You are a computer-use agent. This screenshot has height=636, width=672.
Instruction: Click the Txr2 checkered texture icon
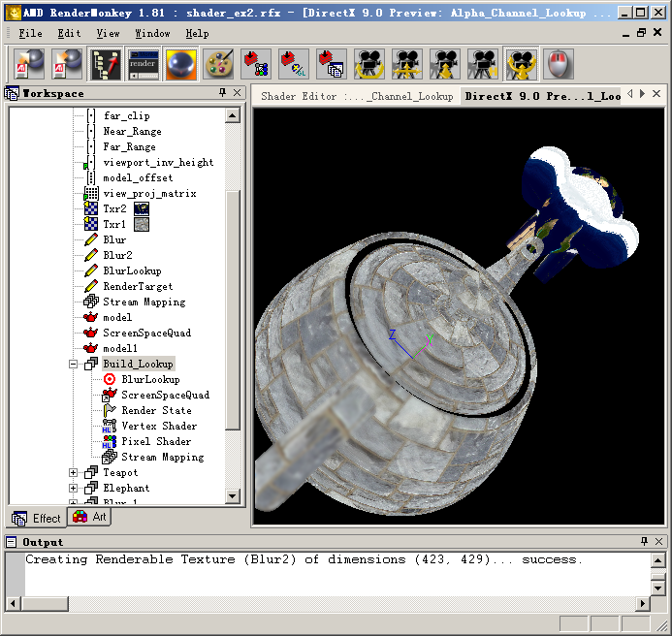click(90, 208)
